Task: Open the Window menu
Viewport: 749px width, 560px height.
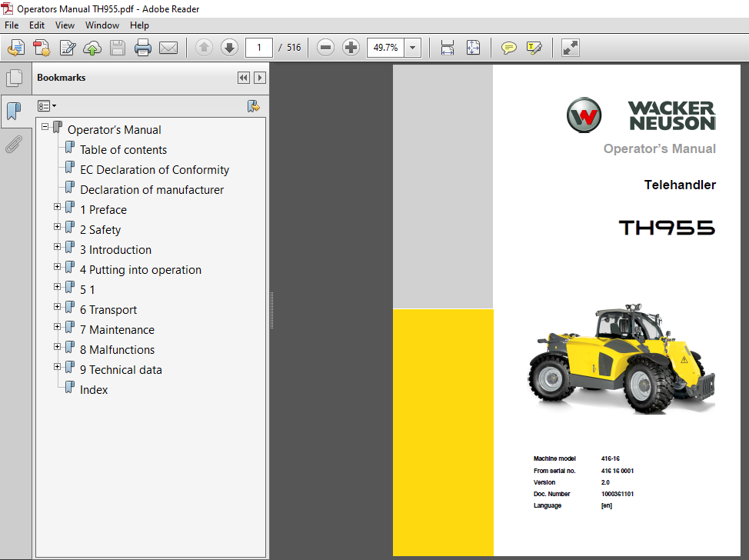Action: pyautogui.click(x=102, y=25)
